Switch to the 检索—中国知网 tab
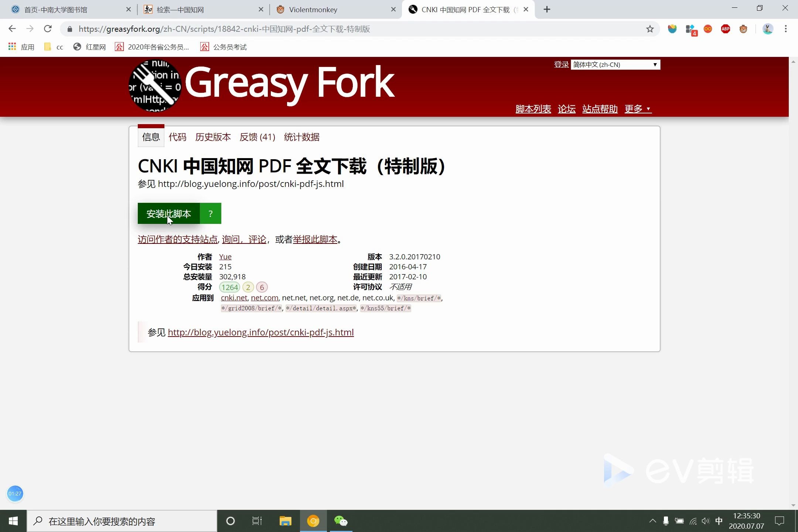Image resolution: width=798 pixels, height=532 pixels. pyautogui.click(x=202, y=10)
